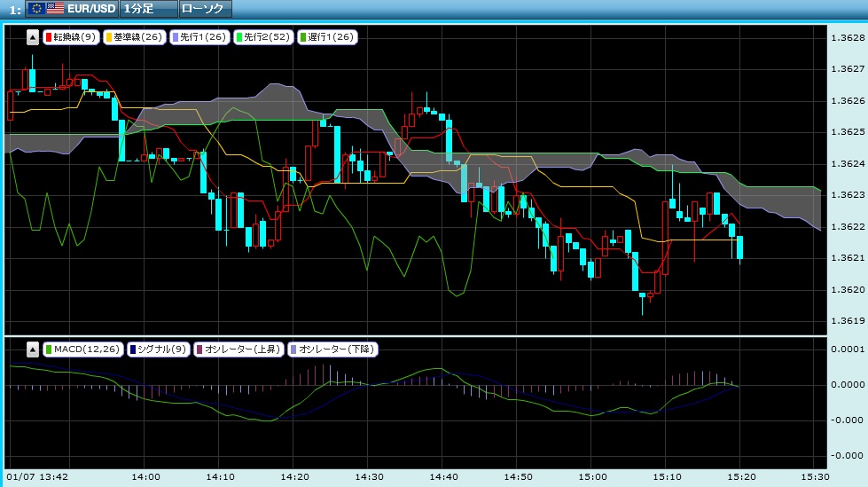
Task: Click the US flag icon
Action: [x=55, y=8]
